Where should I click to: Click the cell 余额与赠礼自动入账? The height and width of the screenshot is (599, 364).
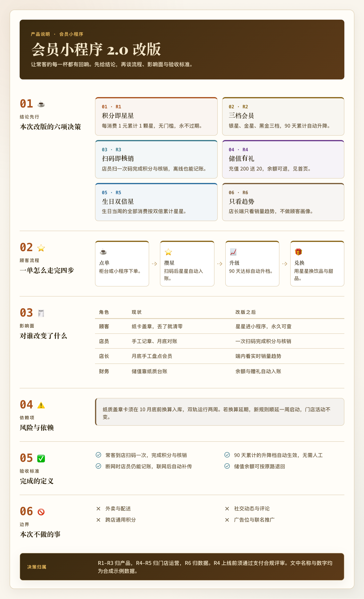(x=258, y=371)
